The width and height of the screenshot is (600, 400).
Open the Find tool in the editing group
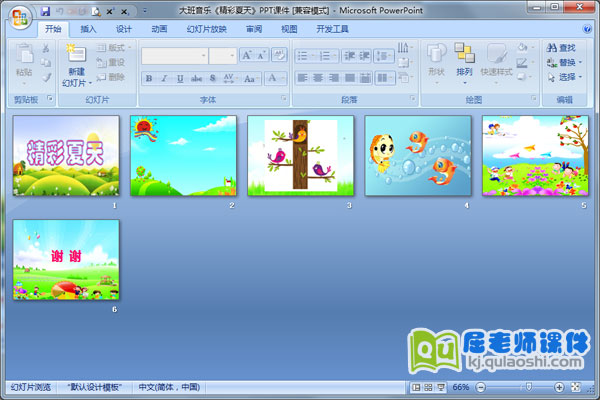tap(560, 47)
